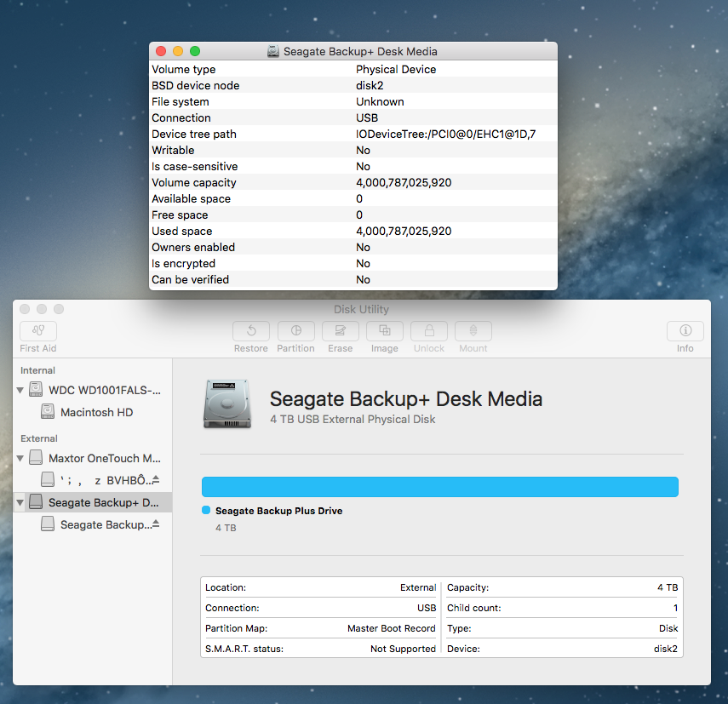Minimize the Seagate info window
728x704 pixels.
178,51
